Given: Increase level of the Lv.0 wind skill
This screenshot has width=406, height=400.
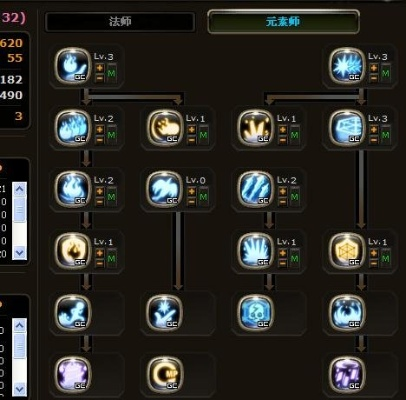Looking at the screenshot, I should [191, 191].
